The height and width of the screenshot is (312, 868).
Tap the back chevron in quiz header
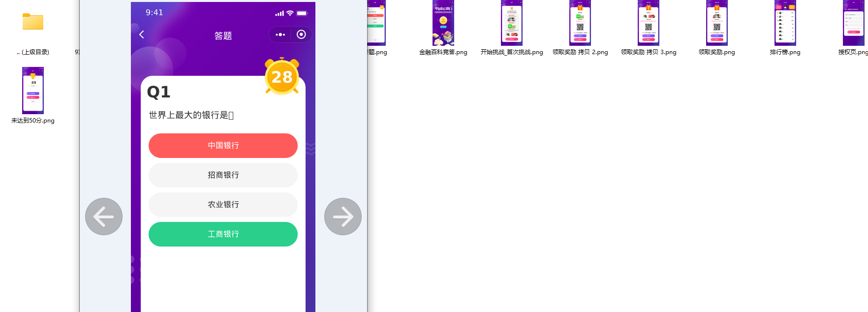[142, 34]
